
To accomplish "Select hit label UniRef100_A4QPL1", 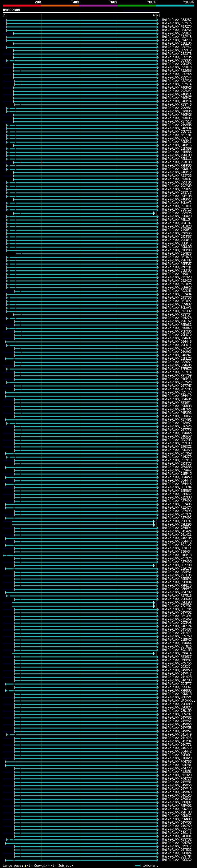I will click(177, 94).
